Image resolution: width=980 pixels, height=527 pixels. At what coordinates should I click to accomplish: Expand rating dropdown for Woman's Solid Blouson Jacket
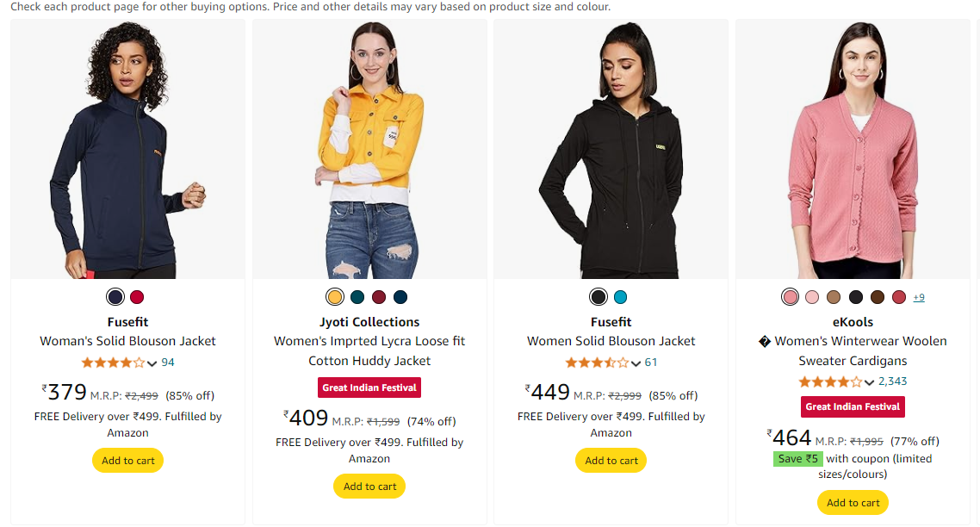click(152, 363)
